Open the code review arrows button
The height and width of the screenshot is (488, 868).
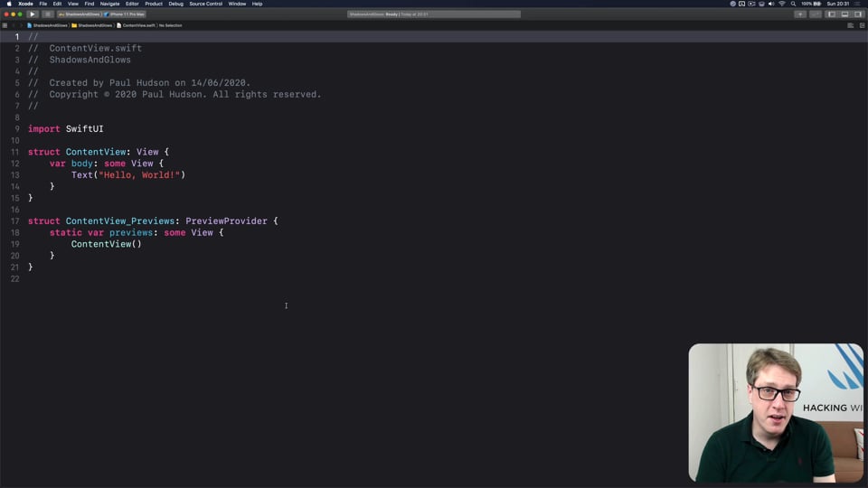[x=816, y=14]
